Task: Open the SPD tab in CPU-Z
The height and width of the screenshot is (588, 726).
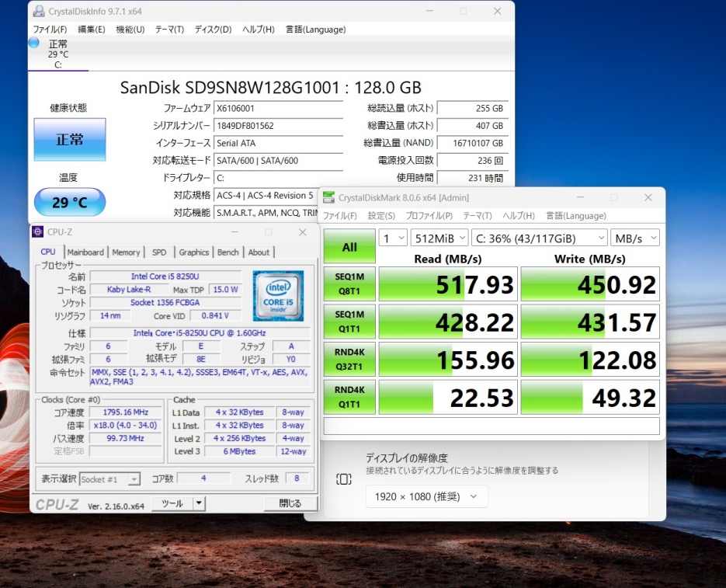Action: 159,252
